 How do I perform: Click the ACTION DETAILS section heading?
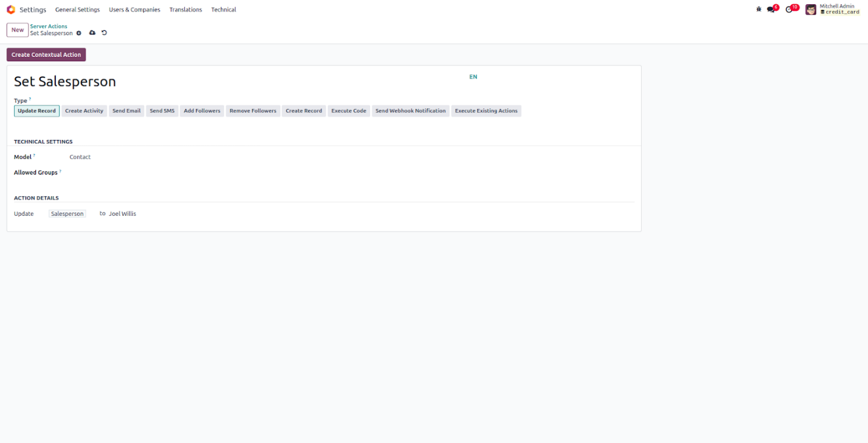pyautogui.click(x=36, y=198)
